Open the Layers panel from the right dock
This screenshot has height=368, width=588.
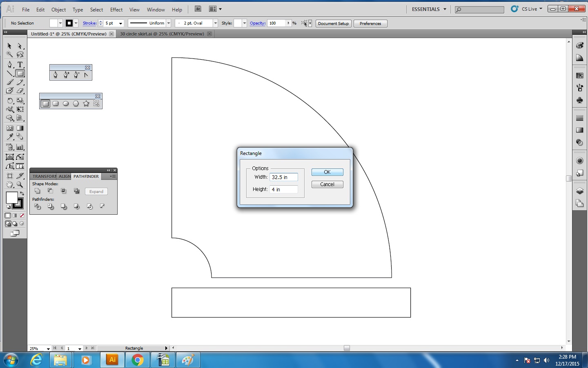click(579, 191)
